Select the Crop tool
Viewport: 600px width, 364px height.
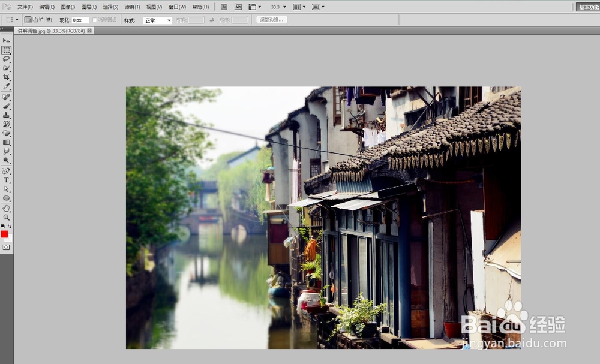[x=6, y=77]
